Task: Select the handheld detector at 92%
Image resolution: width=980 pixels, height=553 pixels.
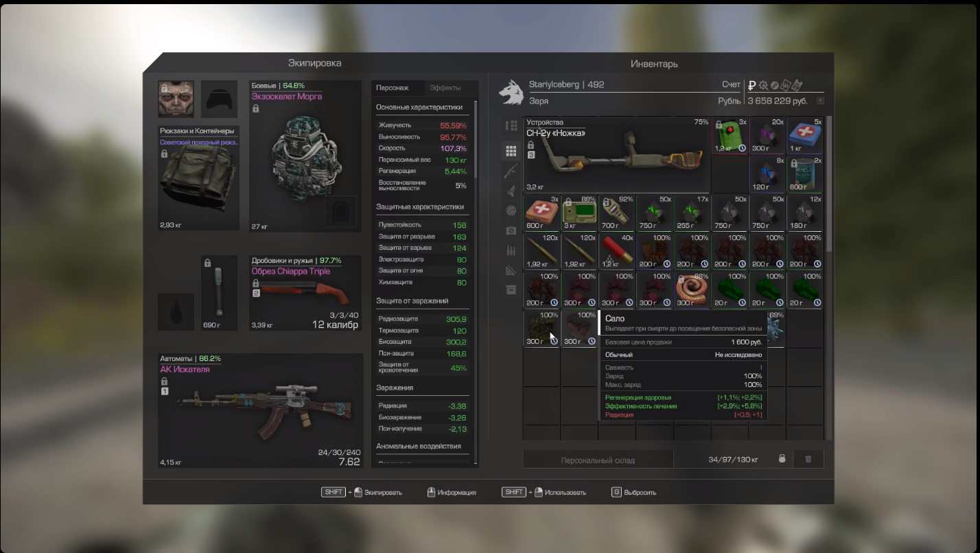Action: pos(616,213)
